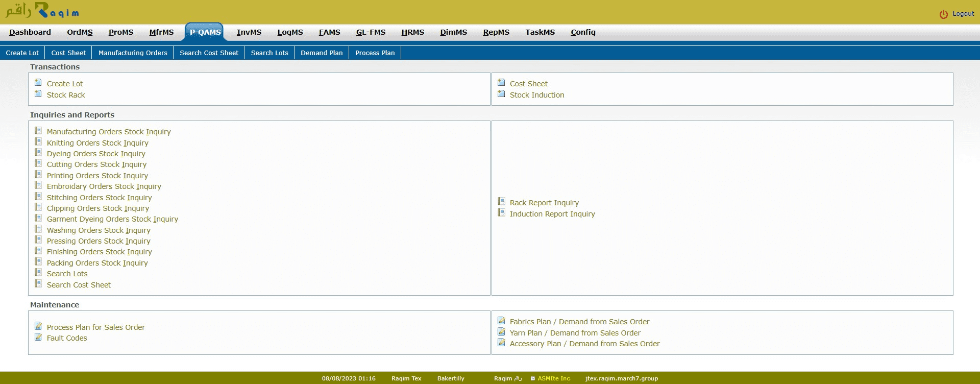Go to the Dashboard tab

tap(30, 32)
